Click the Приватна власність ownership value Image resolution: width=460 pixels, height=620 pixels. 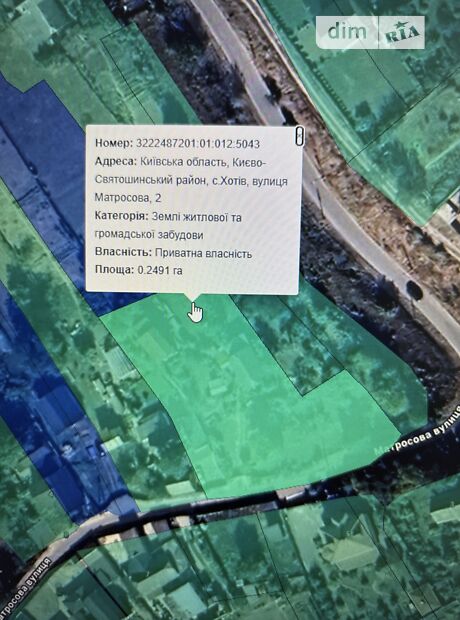(203, 253)
